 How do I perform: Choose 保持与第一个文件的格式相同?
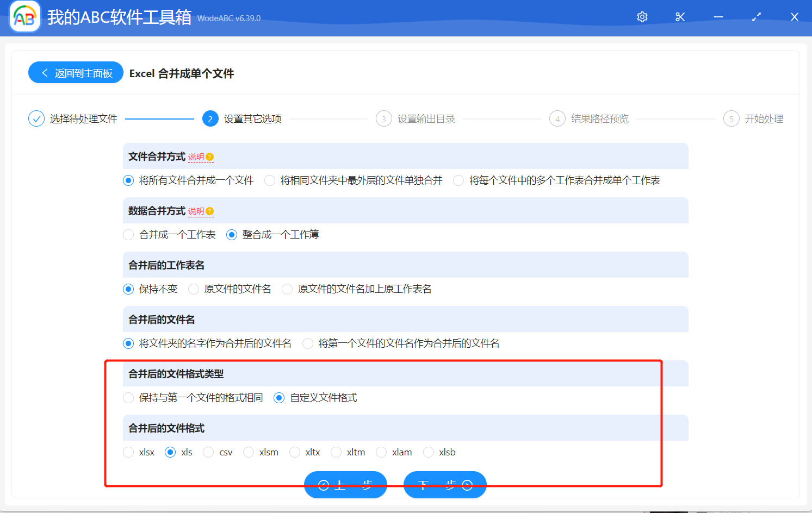pos(128,398)
